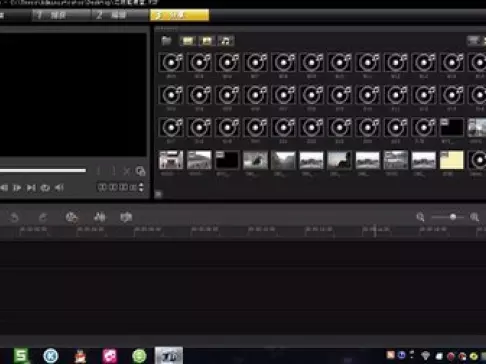Click the undo arrow in timeline toolbar
This screenshot has width=486, height=364.
14,218
